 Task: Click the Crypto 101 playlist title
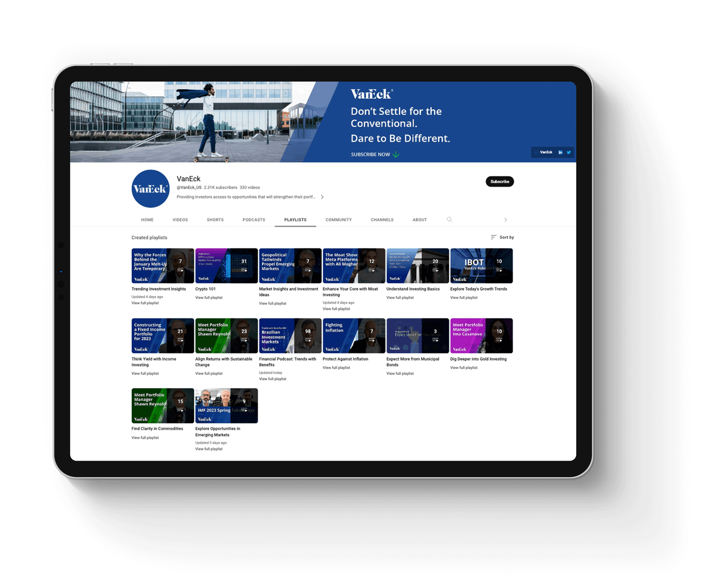click(x=205, y=289)
